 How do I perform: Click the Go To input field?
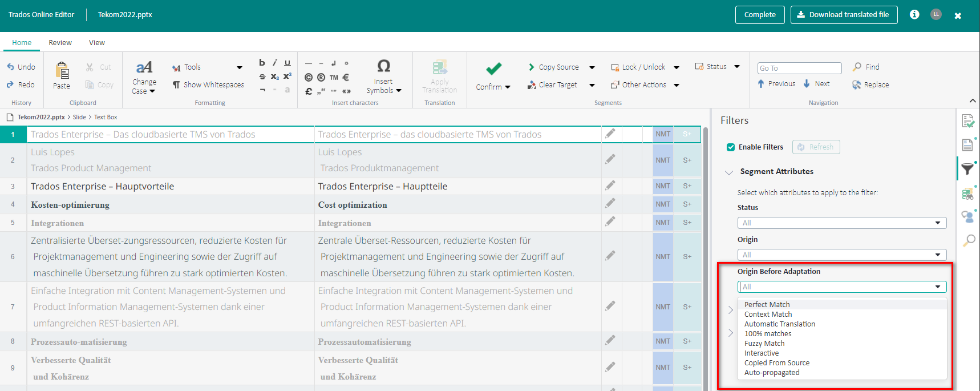pyautogui.click(x=799, y=68)
